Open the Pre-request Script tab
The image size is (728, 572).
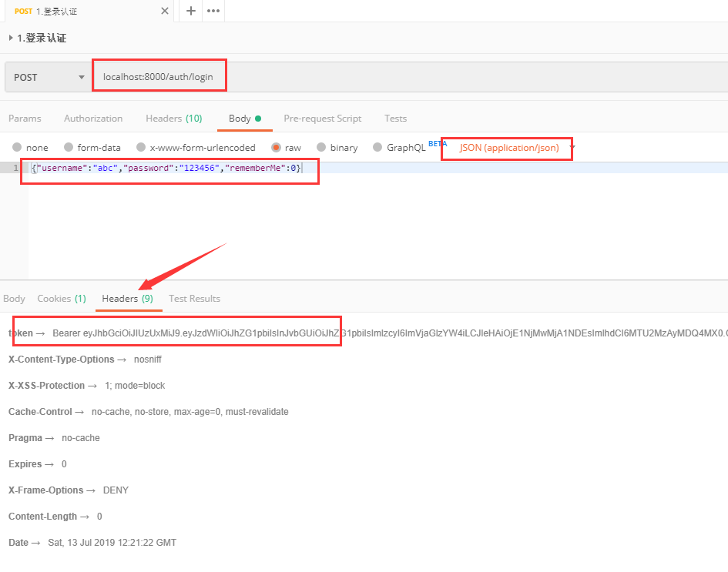(322, 119)
